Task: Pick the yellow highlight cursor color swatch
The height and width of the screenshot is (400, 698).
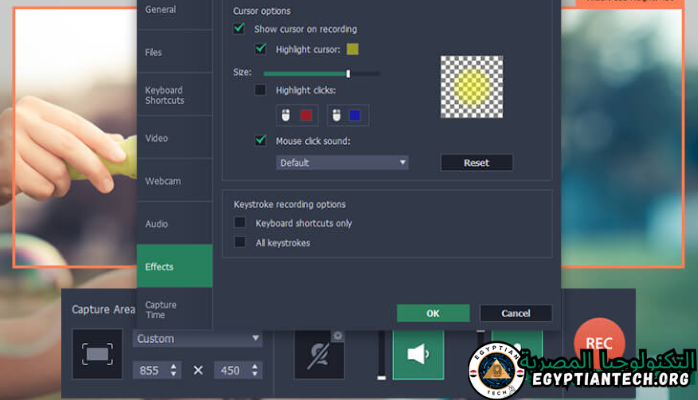Action: pos(352,49)
